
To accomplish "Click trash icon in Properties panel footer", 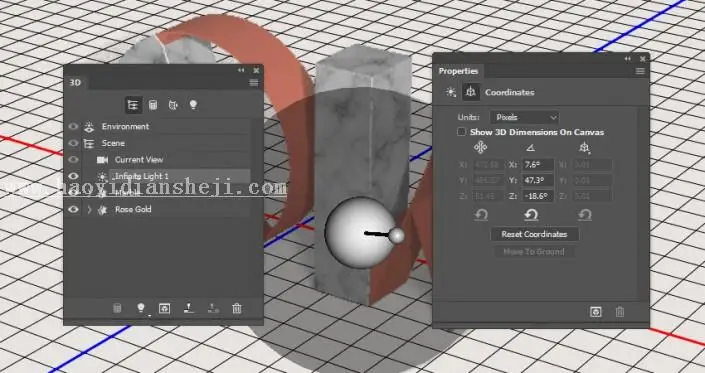I will pyautogui.click(x=620, y=312).
